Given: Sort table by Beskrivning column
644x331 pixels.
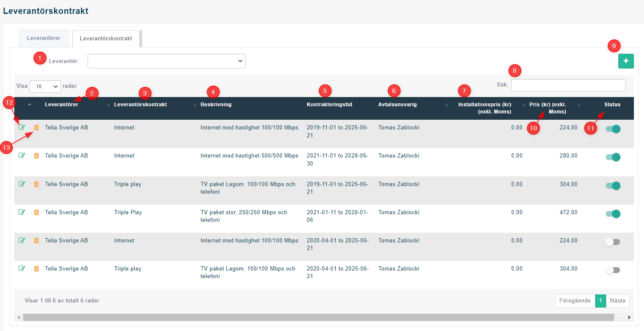Looking at the screenshot, I should pyautogui.click(x=216, y=105).
